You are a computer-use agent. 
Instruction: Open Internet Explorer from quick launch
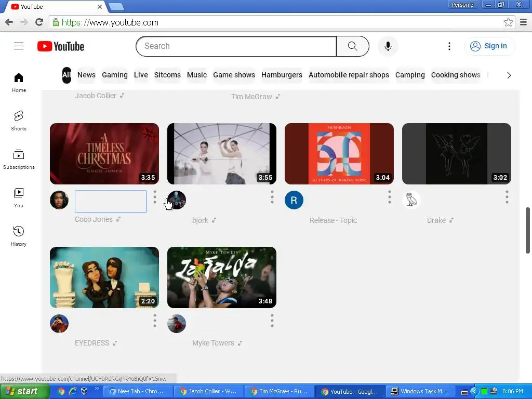tap(73, 391)
